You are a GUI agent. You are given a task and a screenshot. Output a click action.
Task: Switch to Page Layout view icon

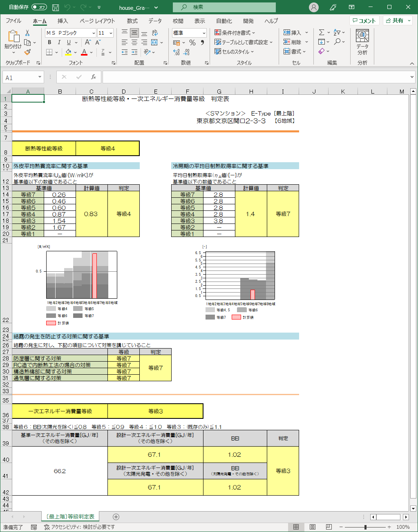(x=313, y=527)
